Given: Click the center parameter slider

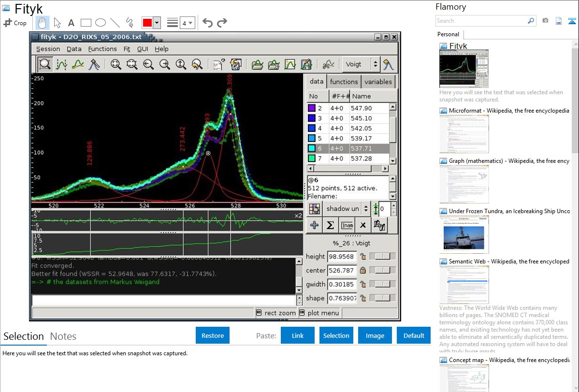Looking at the screenshot, I should [383, 270].
